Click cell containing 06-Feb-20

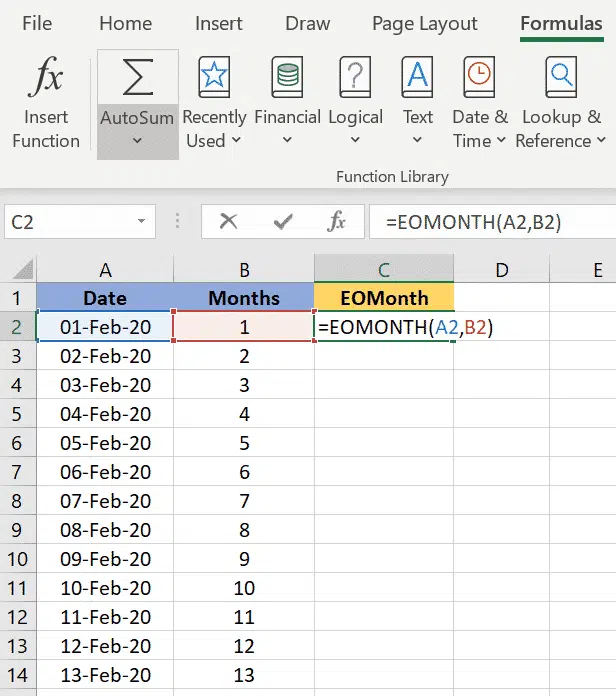click(105, 471)
